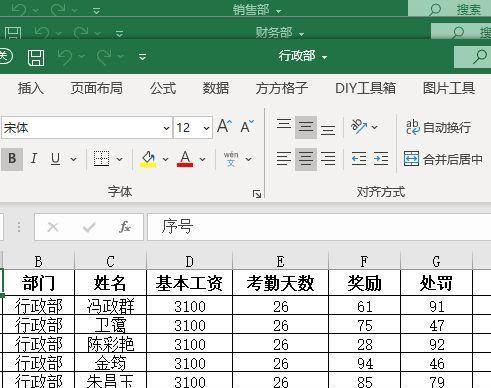The height and width of the screenshot is (388, 491).
Task: Toggle Bold formatting
Action: pyautogui.click(x=12, y=159)
